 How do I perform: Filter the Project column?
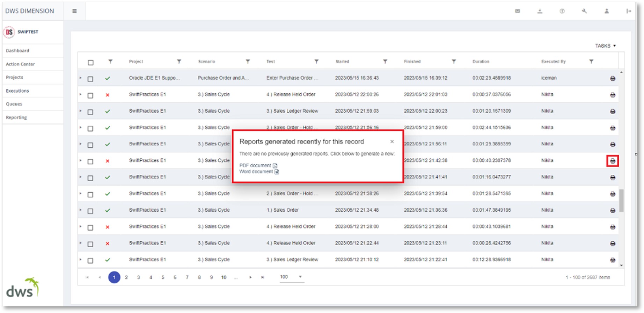pyautogui.click(x=179, y=61)
